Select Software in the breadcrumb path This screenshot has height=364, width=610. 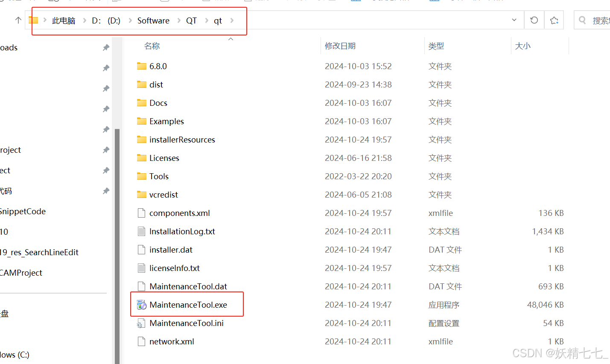tap(153, 20)
